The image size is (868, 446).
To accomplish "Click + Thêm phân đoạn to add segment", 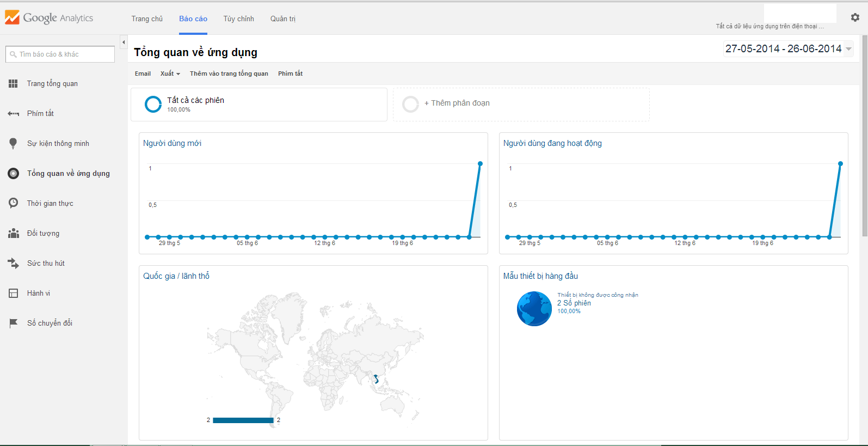I will (457, 103).
